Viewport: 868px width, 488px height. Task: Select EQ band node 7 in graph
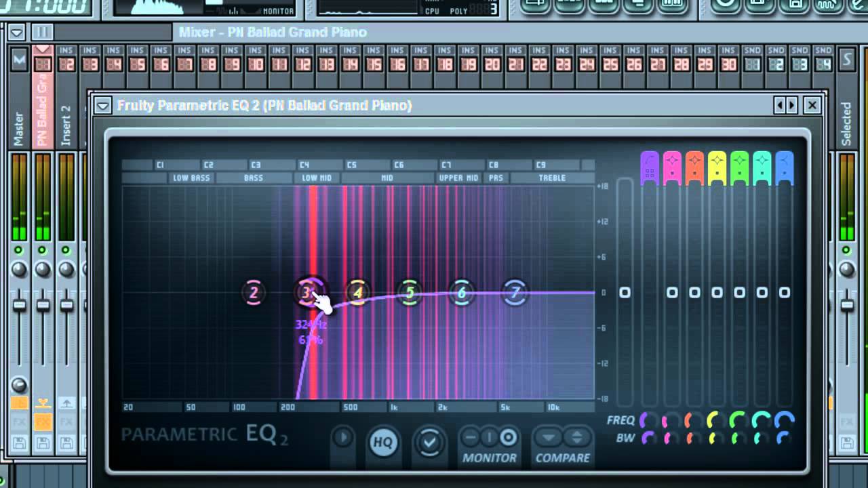coord(515,293)
